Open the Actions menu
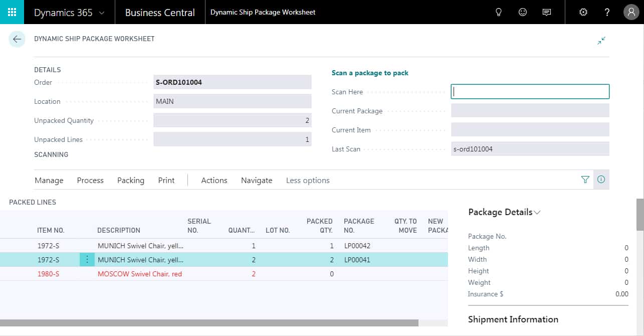This screenshot has width=644, height=336. tap(214, 180)
